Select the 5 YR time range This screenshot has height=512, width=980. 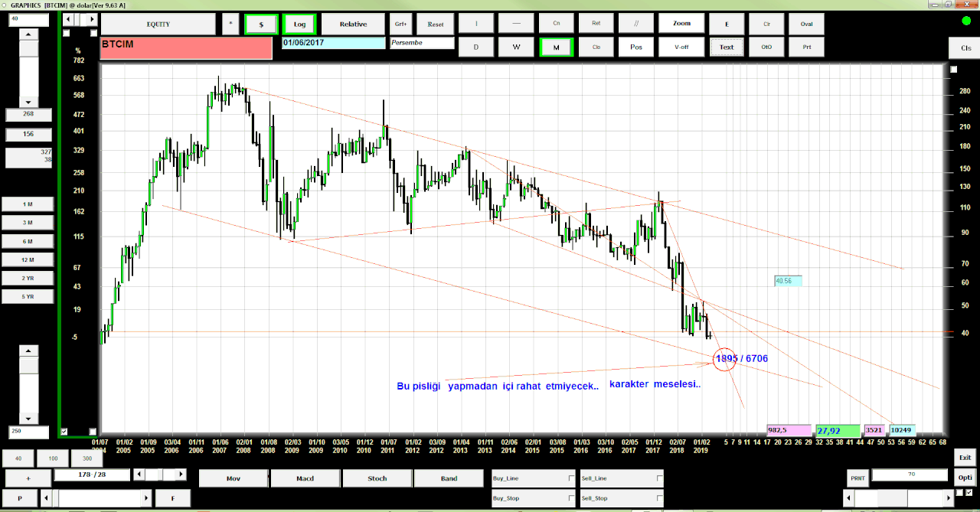tap(28, 296)
